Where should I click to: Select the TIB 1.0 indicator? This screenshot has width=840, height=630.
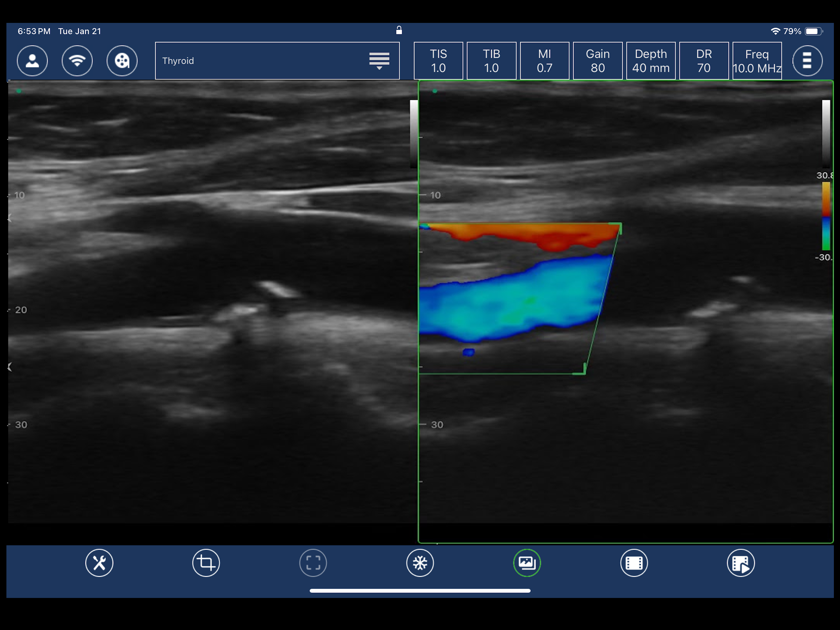pyautogui.click(x=491, y=61)
